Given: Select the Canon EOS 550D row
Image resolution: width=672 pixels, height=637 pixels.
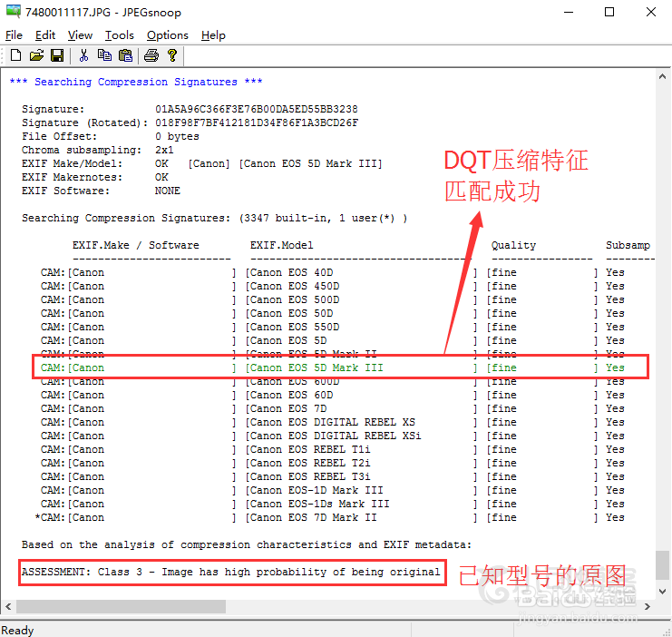Looking at the screenshot, I should click(332, 327).
